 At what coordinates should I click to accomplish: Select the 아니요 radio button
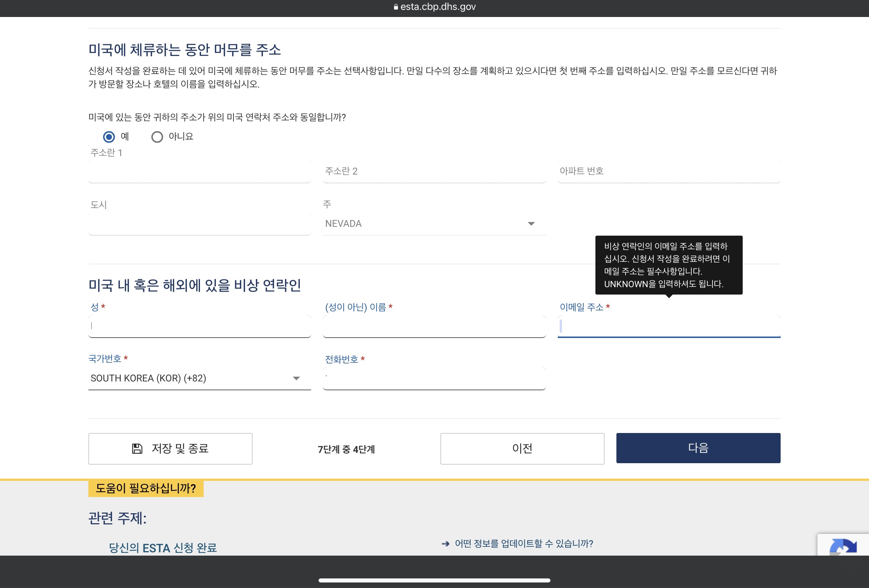[x=157, y=137]
